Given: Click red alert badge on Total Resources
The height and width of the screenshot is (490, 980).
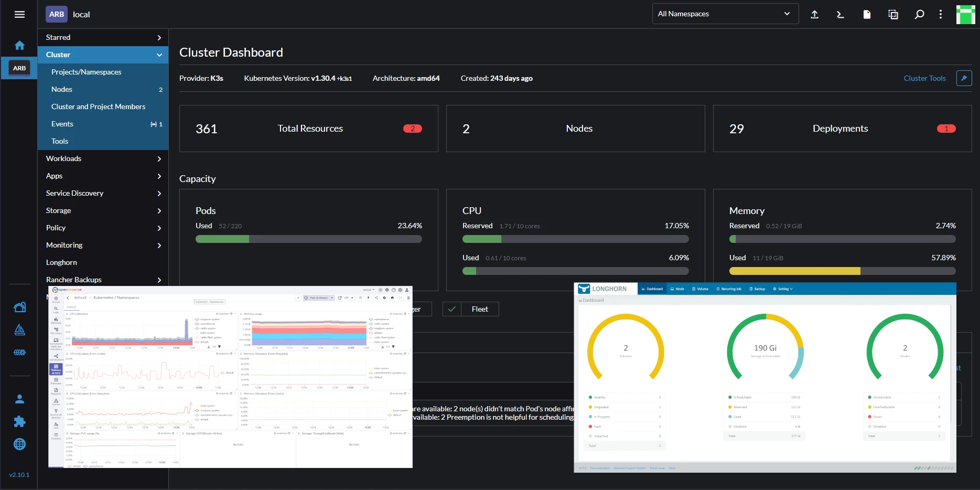Looking at the screenshot, I should (x=413, y=129).
